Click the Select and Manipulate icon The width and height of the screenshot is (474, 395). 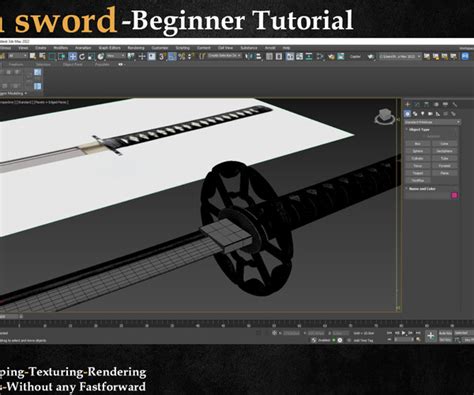click(x=142, y=56)
